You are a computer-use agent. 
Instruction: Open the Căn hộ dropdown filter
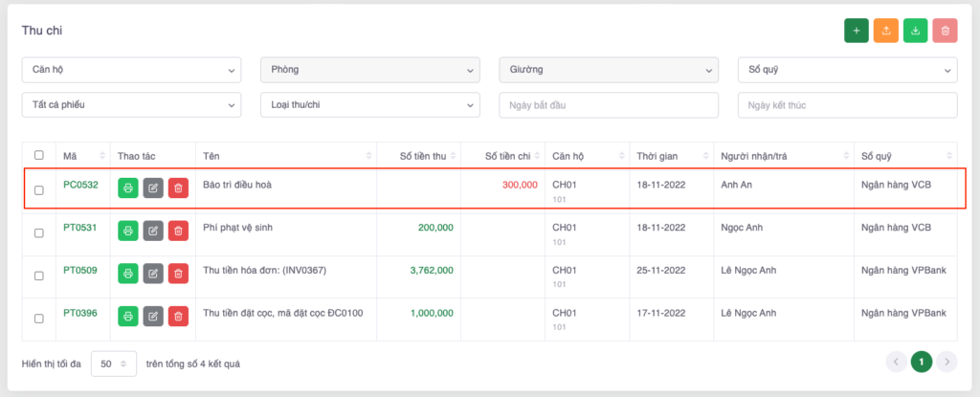point(131,70)
